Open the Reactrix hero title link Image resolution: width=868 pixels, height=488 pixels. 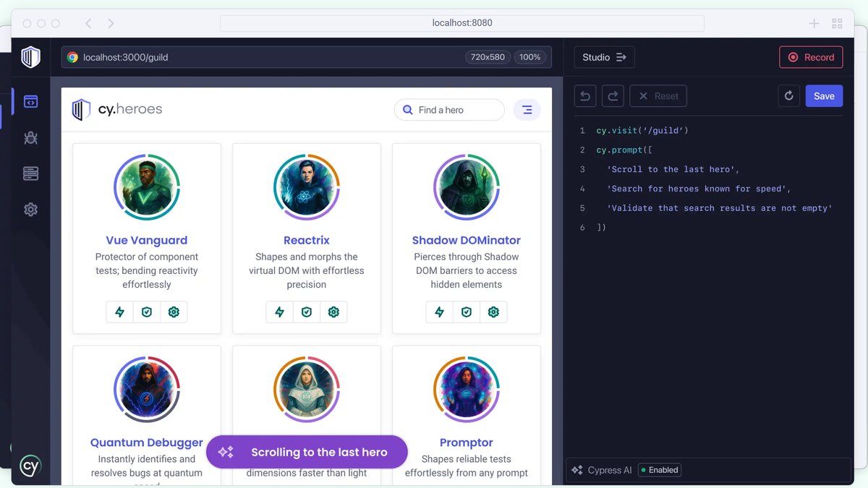pyautogui.click(x=307, y=240)
